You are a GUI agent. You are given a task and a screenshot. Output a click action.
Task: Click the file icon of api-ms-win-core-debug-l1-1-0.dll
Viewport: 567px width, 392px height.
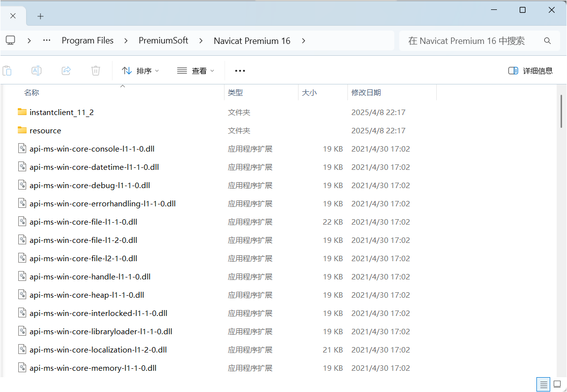(x=22, y=185)
